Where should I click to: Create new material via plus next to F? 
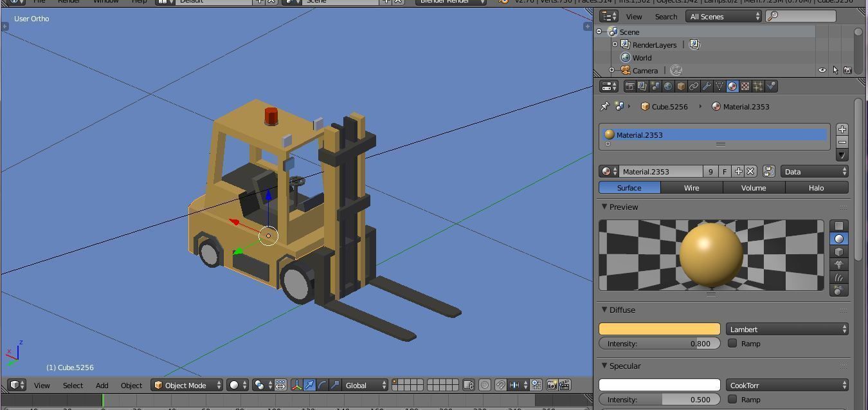(738, 172)
